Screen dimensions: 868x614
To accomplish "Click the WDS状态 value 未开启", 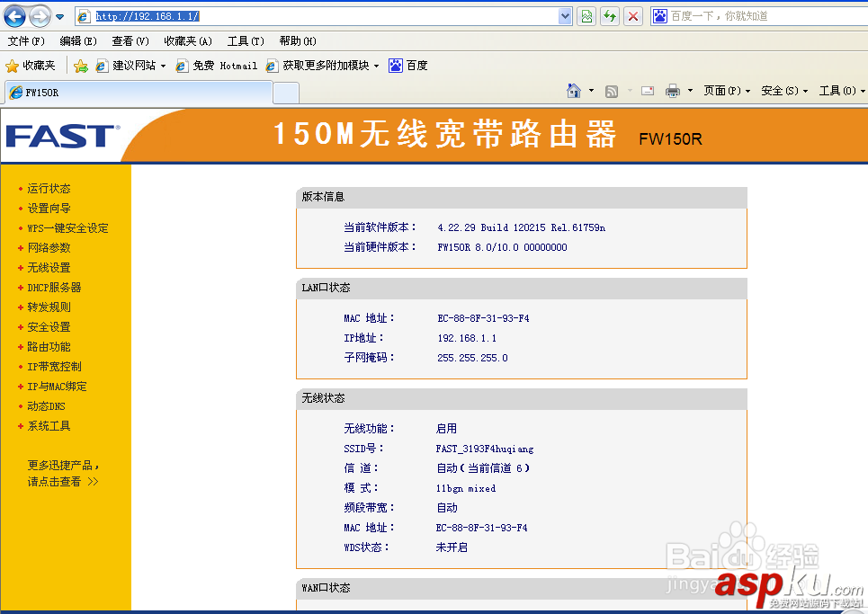I will 452,547.
